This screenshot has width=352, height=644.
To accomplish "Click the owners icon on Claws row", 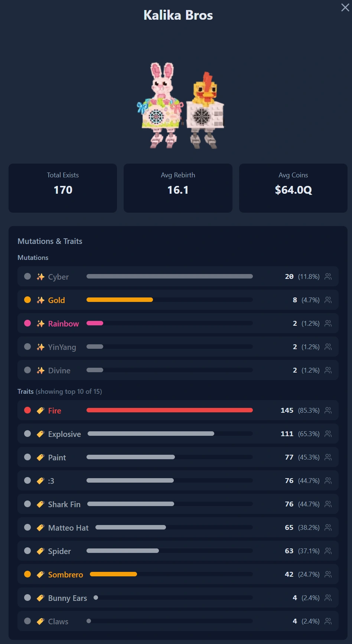I will coord(328,621).
